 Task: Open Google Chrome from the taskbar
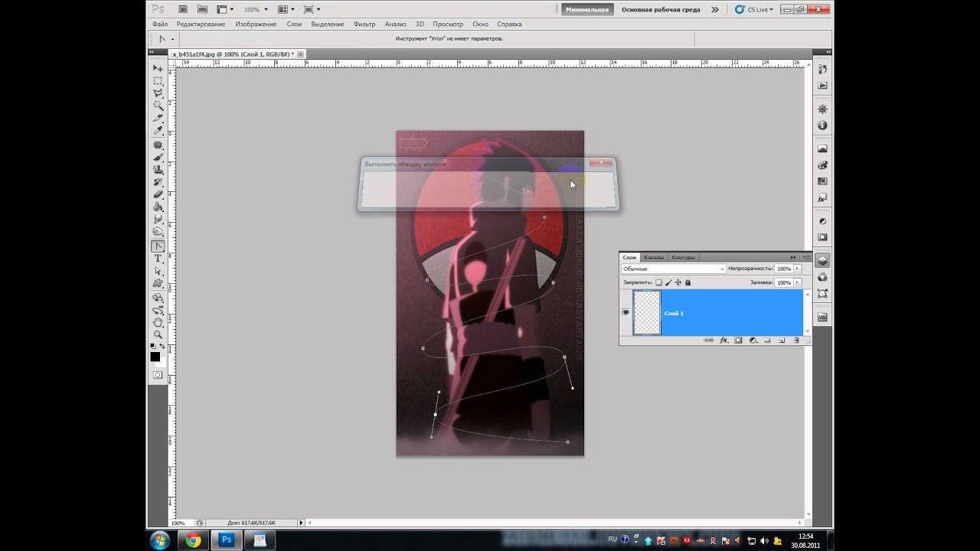point(193,540)
